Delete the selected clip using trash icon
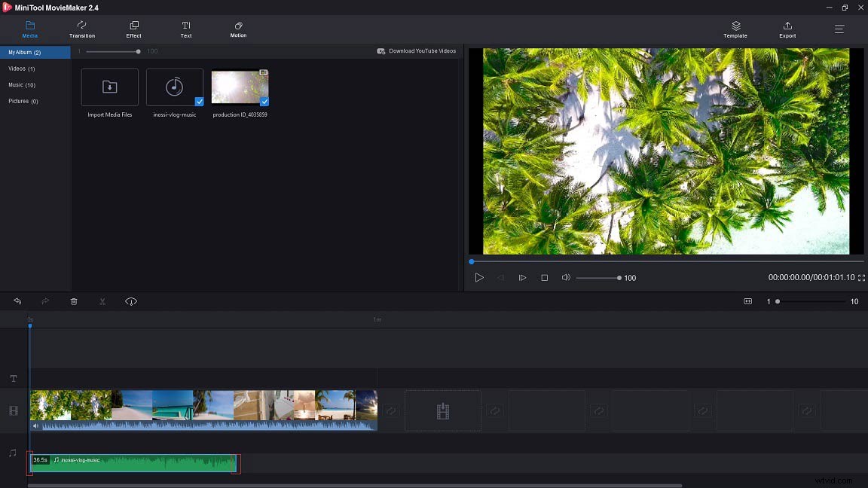The image size is (868, 488). [73, 301]
